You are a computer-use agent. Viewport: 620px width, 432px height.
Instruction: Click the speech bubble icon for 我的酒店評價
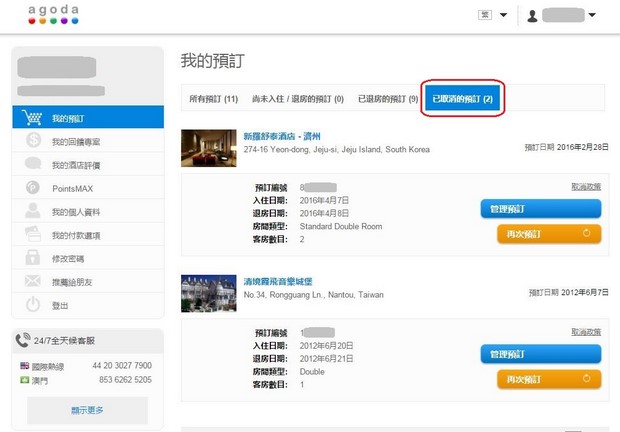[33, 163]
